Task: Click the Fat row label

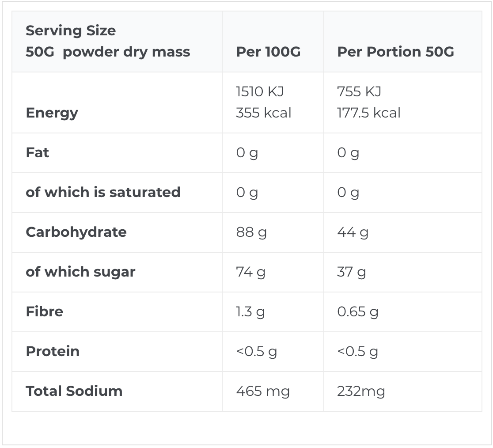Action: point(38,152)
